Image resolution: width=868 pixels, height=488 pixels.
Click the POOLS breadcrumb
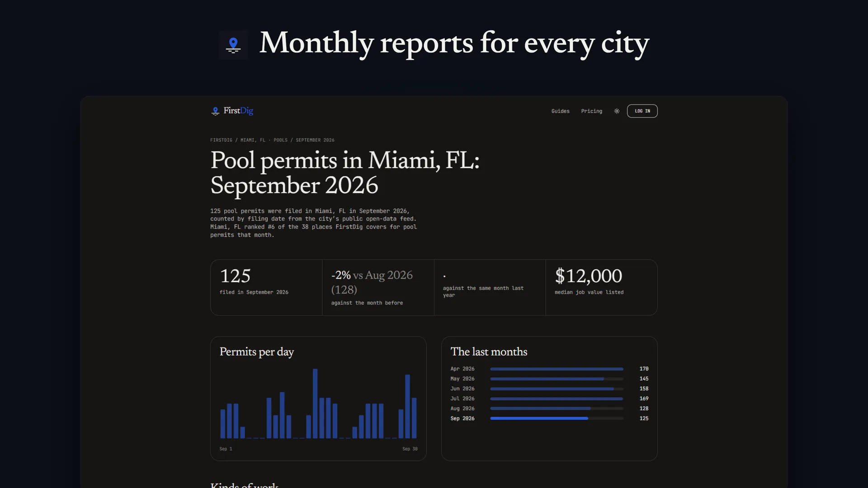(x=280, y=140)
